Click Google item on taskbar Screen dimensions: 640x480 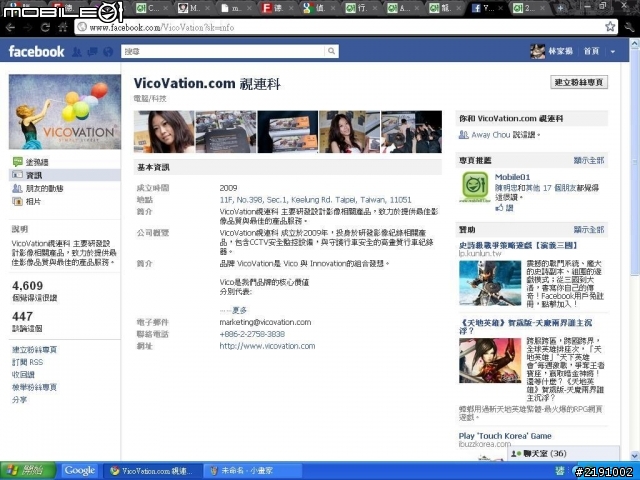tap(80, 471)
